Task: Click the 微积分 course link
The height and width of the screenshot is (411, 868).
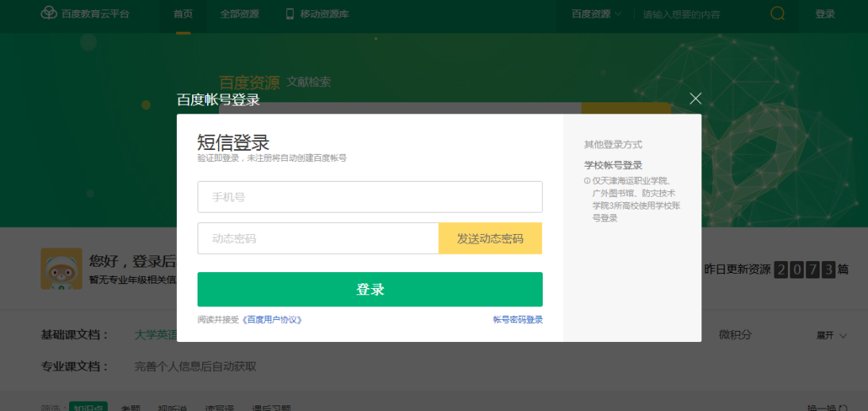Action: 735,335
